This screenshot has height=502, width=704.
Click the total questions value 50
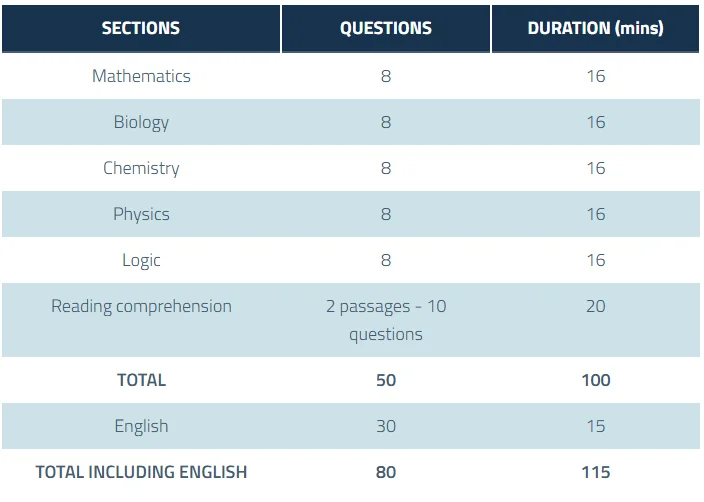click(x=386, y=380)
